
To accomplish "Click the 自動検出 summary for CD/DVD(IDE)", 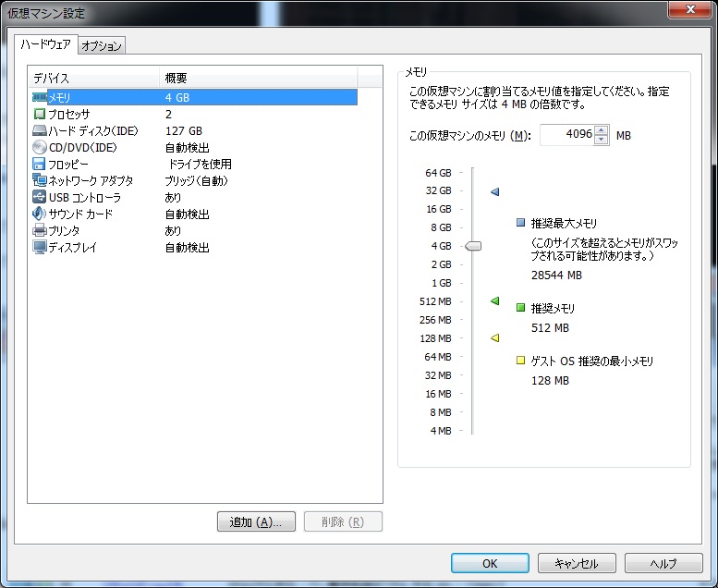I will (188, 148).
